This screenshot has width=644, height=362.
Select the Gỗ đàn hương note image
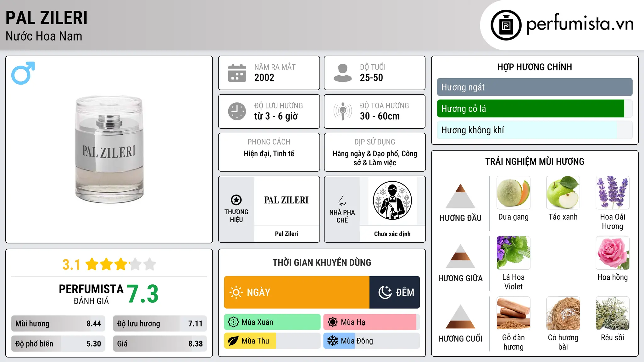[x=514, y=313]
